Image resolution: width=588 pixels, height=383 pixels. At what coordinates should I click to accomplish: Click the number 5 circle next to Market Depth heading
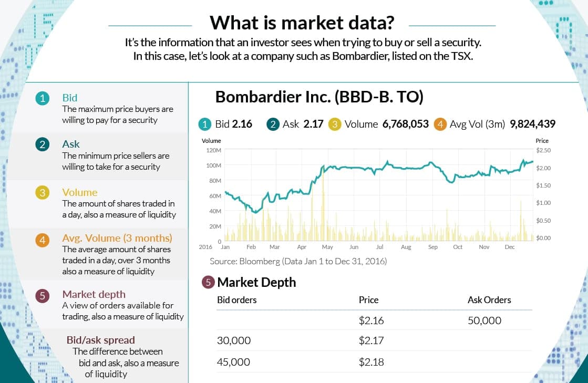coord(208,282)
